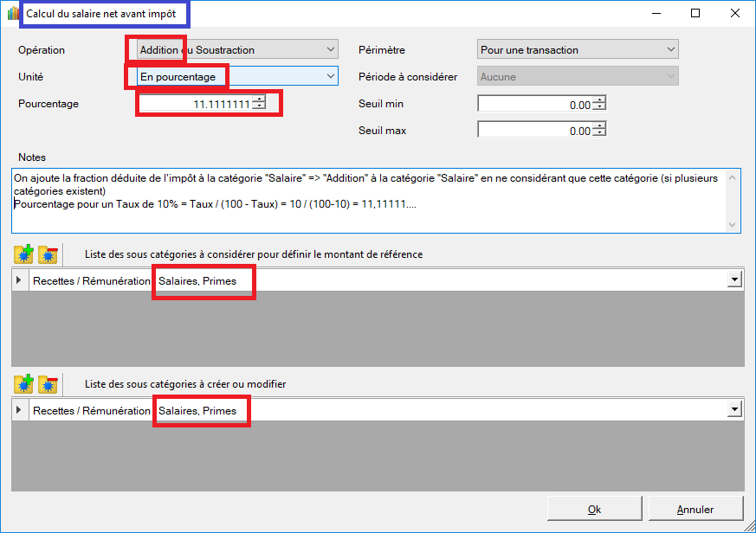Click add sub-category icon above the create-or-modify list
The height and width of the screenshot is (533, 756).
pyautogui.click(x=23, y=384)
